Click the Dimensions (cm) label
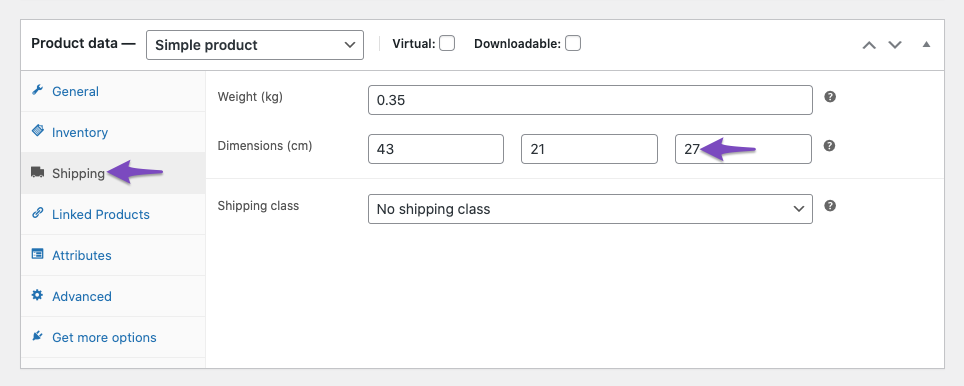 tap(265, 146)
